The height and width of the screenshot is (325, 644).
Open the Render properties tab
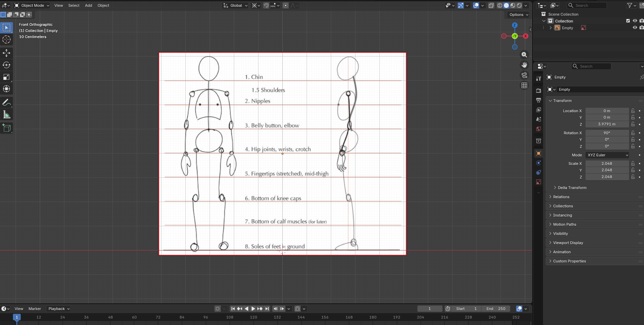point(539,91)
